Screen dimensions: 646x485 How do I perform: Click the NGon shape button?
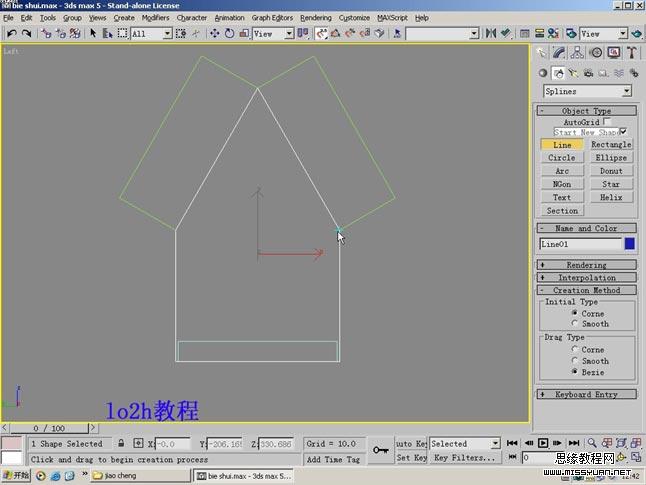(562, 184)
